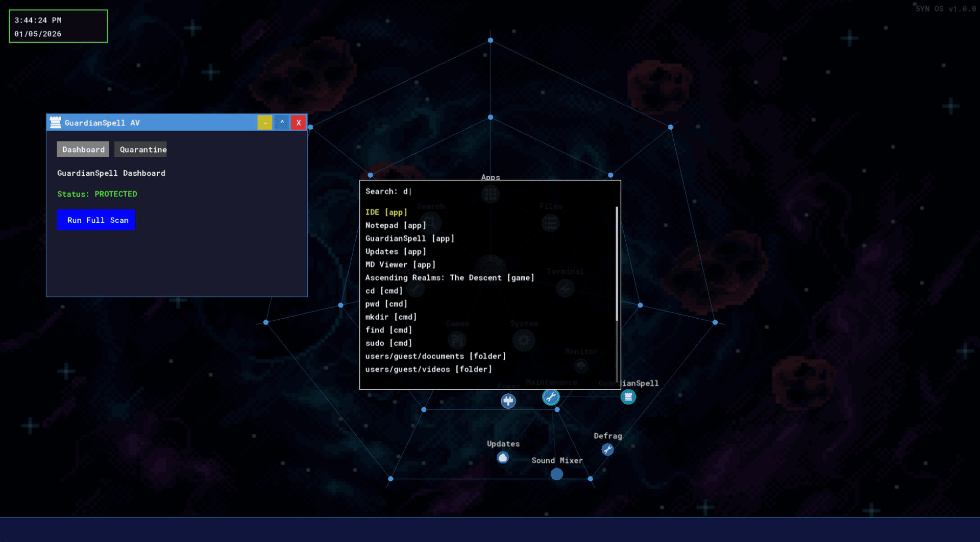This screenshot has width=980, height=542.
Task: Select the cd [cmd] result
Action: coord(384,291)
